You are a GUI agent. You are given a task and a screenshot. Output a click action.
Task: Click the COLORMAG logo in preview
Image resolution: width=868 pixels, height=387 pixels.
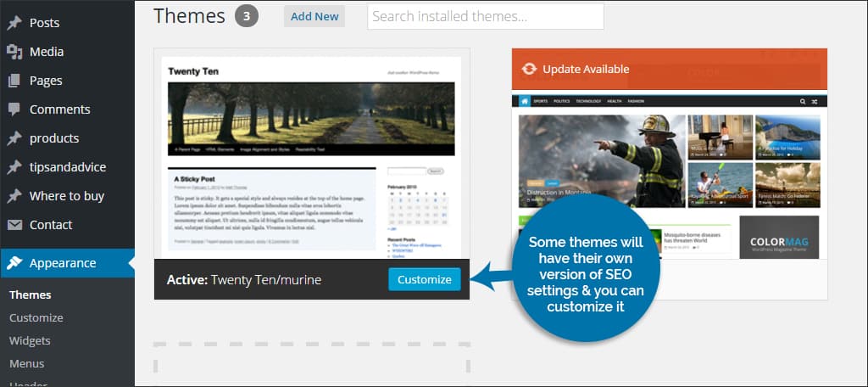pyautogui.click(x=779, y=241)
